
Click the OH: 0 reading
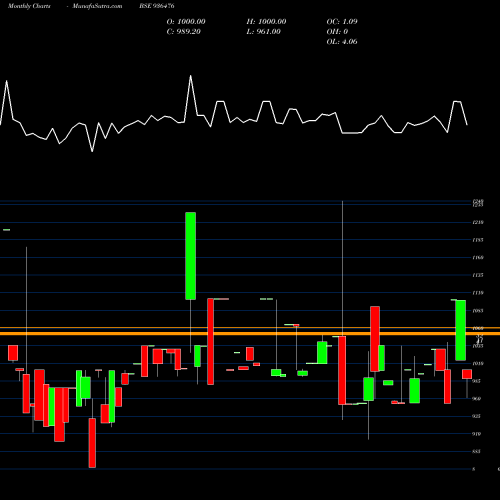pyautogui.click(x=337, y=32)
